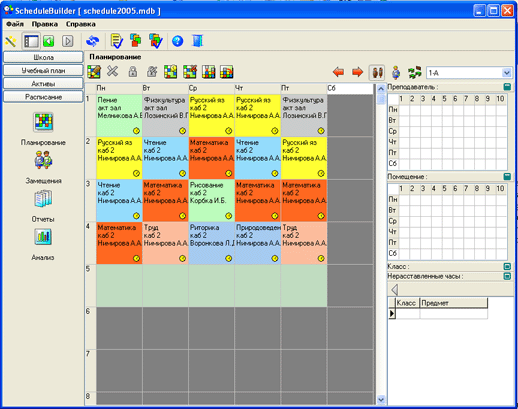This screenshot has height=409, width=518.
Task: Select the Пение lesson on Monday period 1
Action: pos(119,115)
